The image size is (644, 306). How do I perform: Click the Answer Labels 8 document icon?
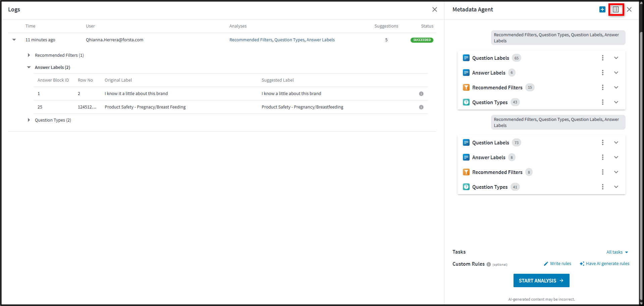(466, 157)
